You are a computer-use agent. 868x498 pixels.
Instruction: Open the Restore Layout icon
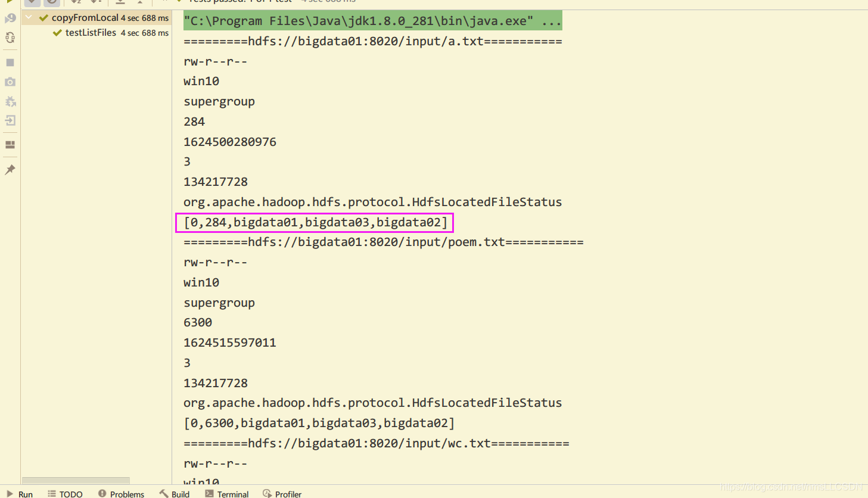click(x=10, y=145)
